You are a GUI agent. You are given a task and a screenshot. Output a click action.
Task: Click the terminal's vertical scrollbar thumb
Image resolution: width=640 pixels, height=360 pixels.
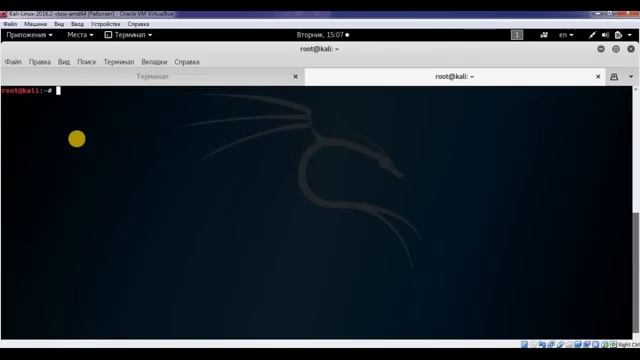[x=636, y=273]
